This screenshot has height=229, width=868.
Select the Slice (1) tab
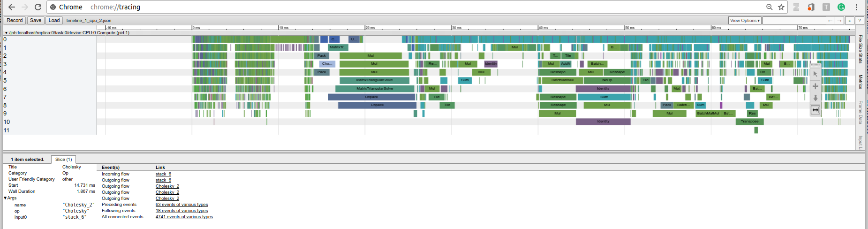pyautogui.click(x=64, y=160)
